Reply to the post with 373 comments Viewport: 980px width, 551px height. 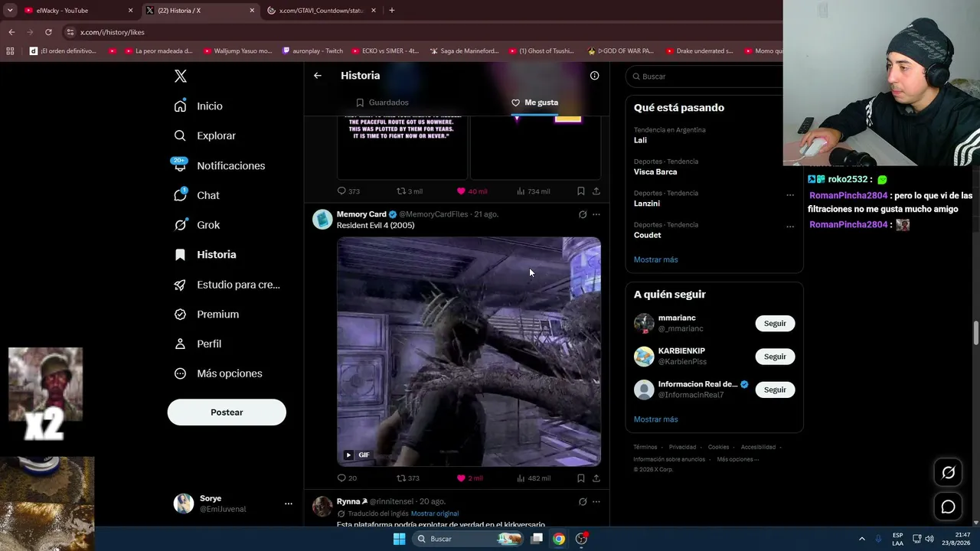coord(348,191)
